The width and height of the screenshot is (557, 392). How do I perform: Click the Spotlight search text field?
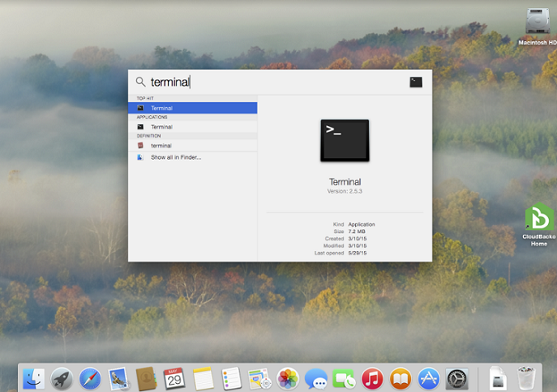(x=272, y=82)
